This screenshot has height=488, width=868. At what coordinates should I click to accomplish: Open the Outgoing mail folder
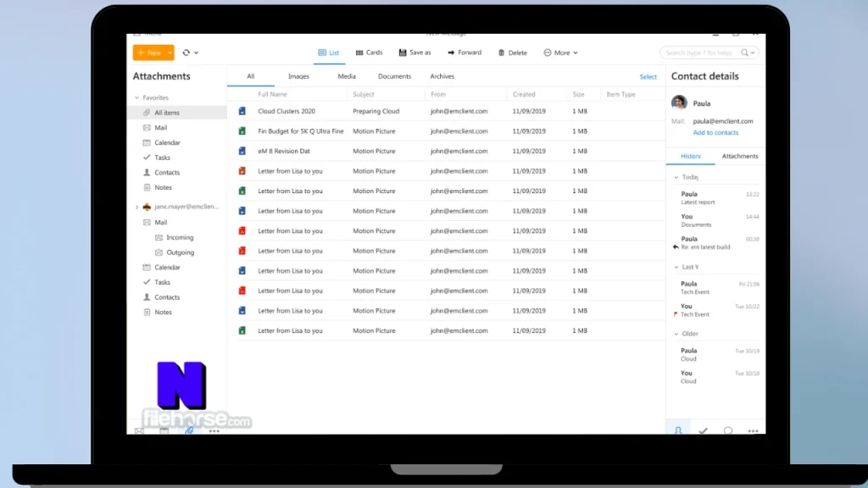(x=181, y=252)
